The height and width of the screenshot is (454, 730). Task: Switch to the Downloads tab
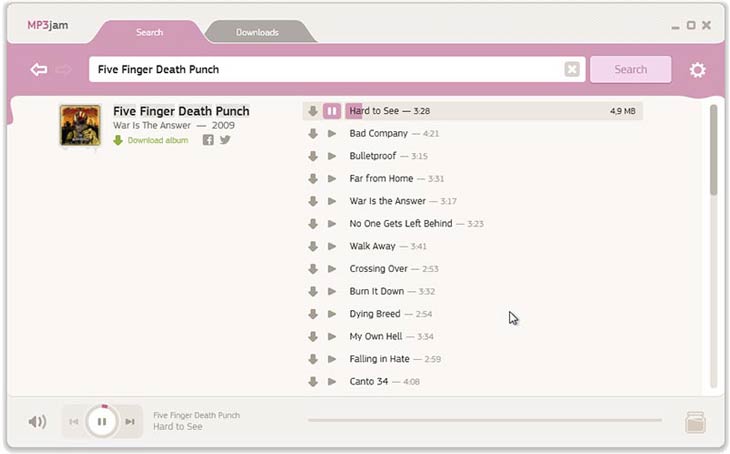tap(257, 32)
